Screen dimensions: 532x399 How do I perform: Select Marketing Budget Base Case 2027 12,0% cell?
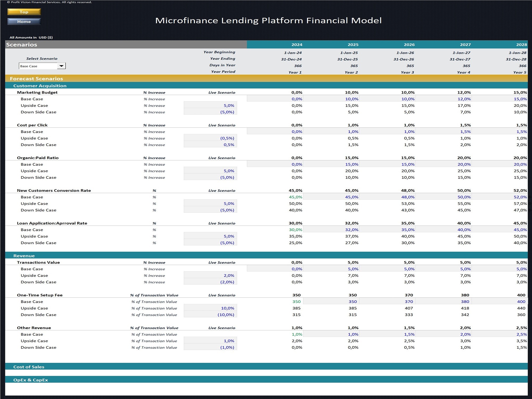pos(443,99)
